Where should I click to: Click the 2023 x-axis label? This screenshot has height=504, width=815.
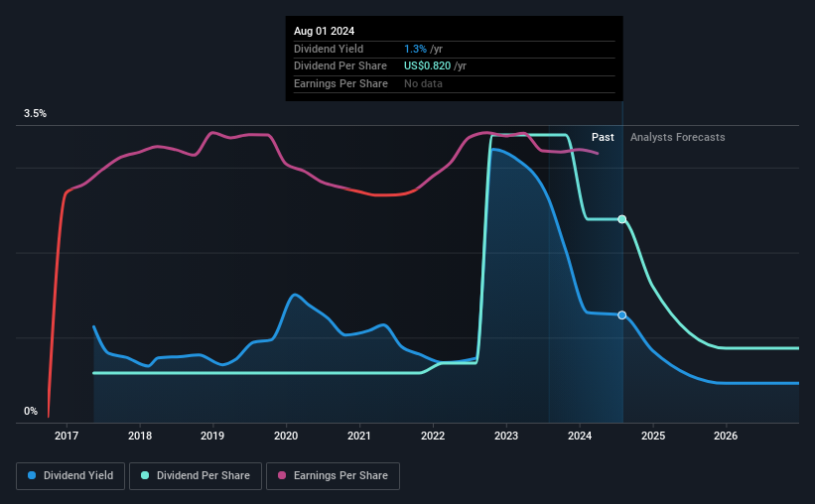coord(506,436)
